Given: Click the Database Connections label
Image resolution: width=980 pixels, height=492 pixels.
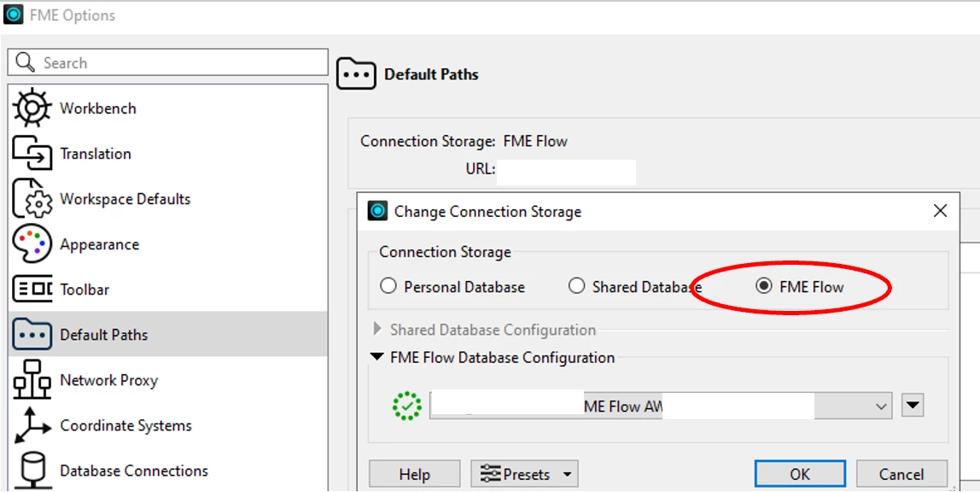Looking at the screenshot, I should point(134,470).
